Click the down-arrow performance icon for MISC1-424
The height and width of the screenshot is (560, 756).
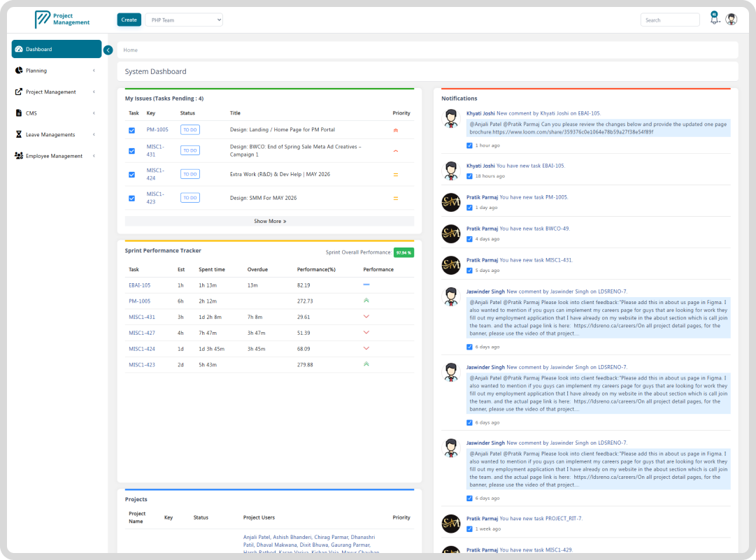[366, 348]
